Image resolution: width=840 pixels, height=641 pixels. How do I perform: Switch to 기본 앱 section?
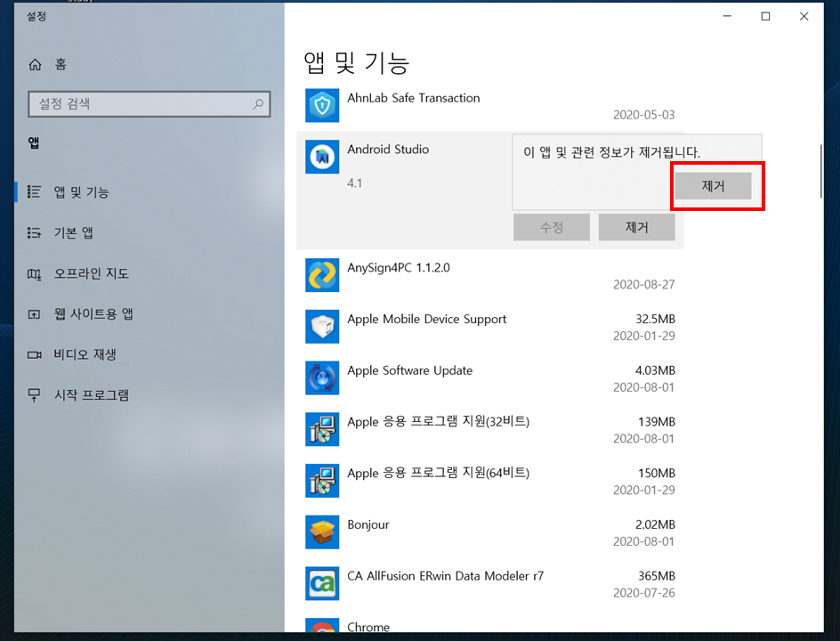click(x=73, y=232)
